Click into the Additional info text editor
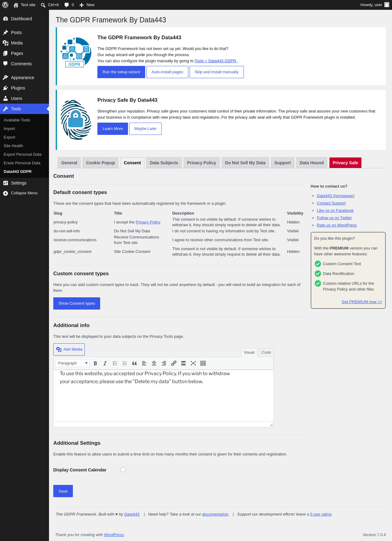The width and height of the screenshot is (392, 541). (x=164, y=395)
